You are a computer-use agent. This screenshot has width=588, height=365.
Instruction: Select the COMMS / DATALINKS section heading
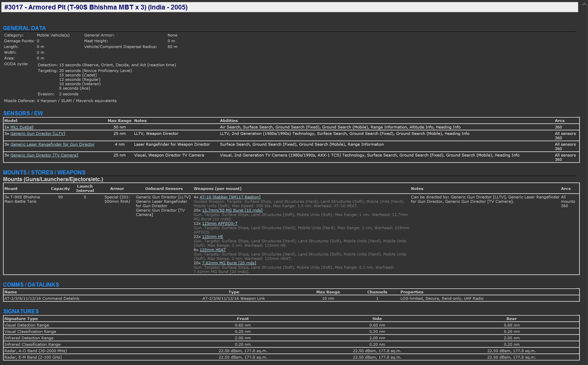[31, 285]
